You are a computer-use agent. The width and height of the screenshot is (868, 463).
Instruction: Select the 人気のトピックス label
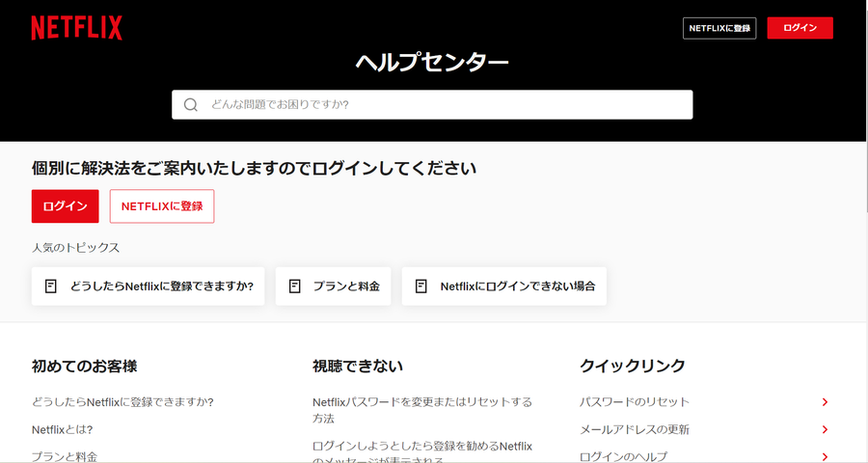[75, 248]
